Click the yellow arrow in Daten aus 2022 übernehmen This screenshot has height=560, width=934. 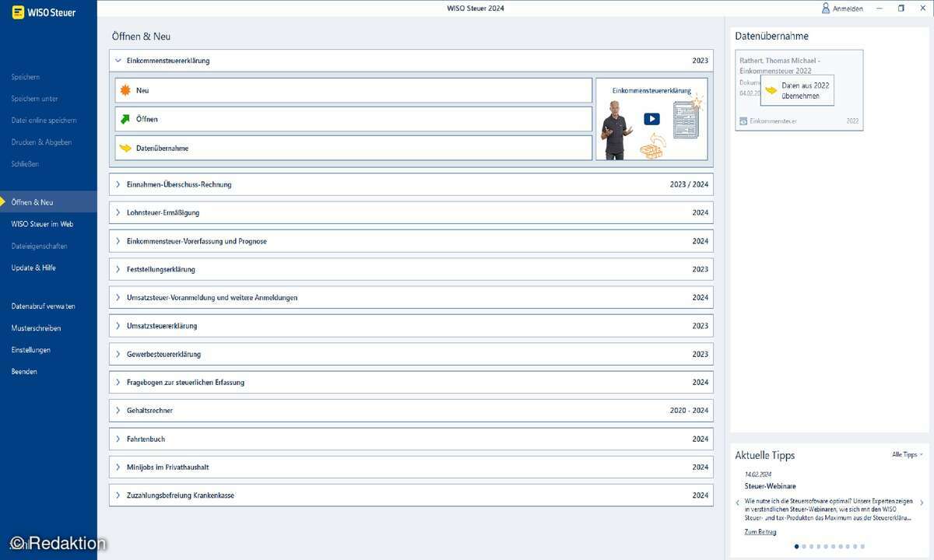pyautogui.click(x=771, y=90)
